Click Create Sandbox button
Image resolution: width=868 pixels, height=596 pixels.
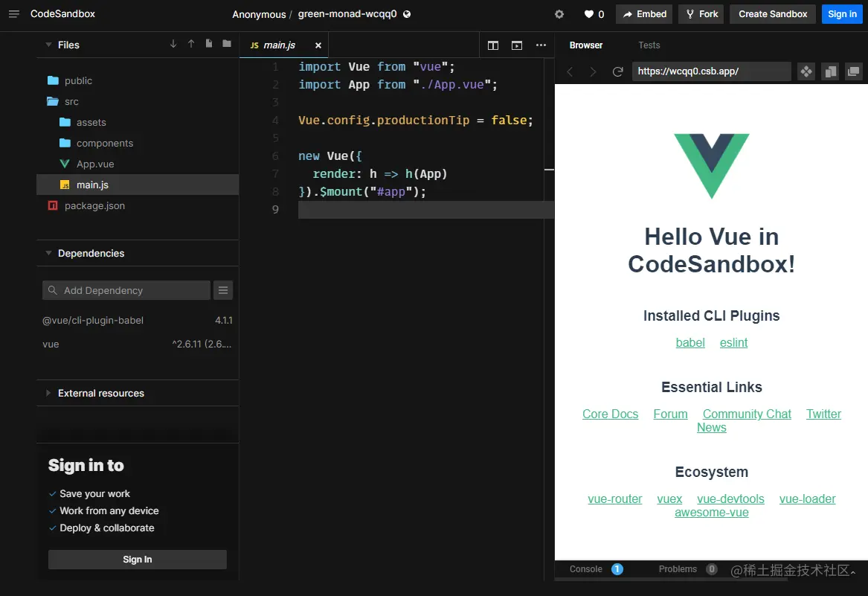click(x=773, y=14)
